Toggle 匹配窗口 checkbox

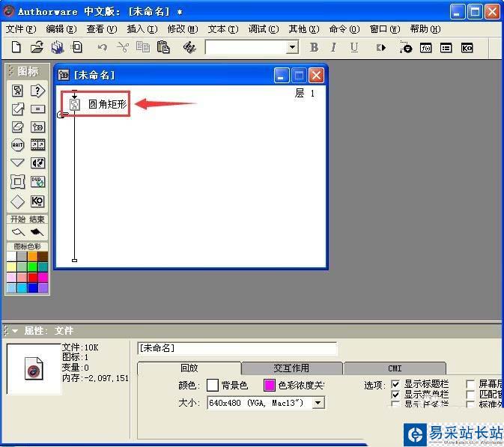(x=470, y=395)
